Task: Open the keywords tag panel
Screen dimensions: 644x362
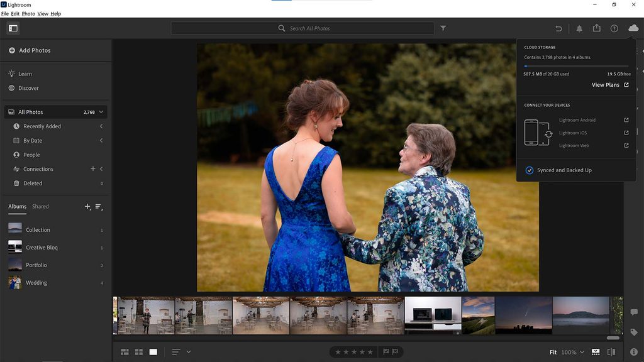Action: [634, 332]
